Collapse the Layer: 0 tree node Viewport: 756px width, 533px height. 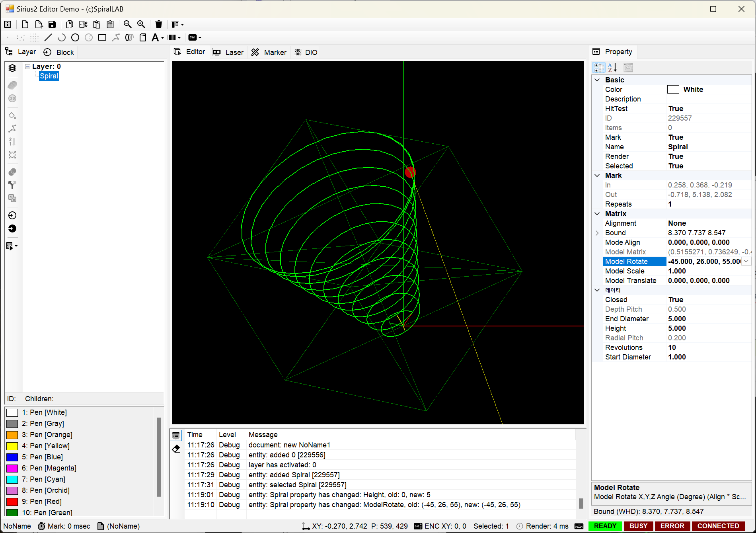pyautogui.click(x=28, y=66)
